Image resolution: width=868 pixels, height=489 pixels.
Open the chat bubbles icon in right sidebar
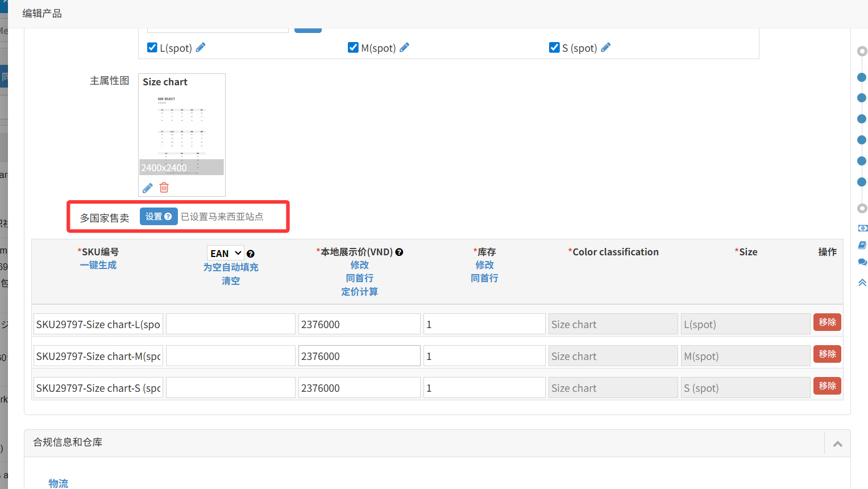[862, 262]
